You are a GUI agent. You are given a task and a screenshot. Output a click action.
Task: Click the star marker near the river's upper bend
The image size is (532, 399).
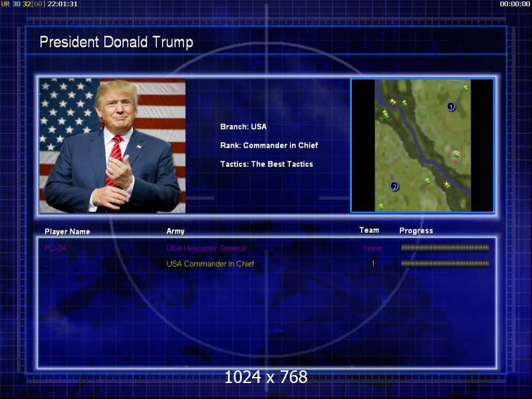392,101
